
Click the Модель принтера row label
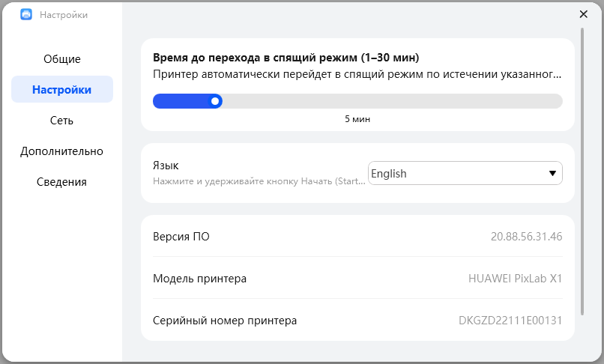click(199, 279)
